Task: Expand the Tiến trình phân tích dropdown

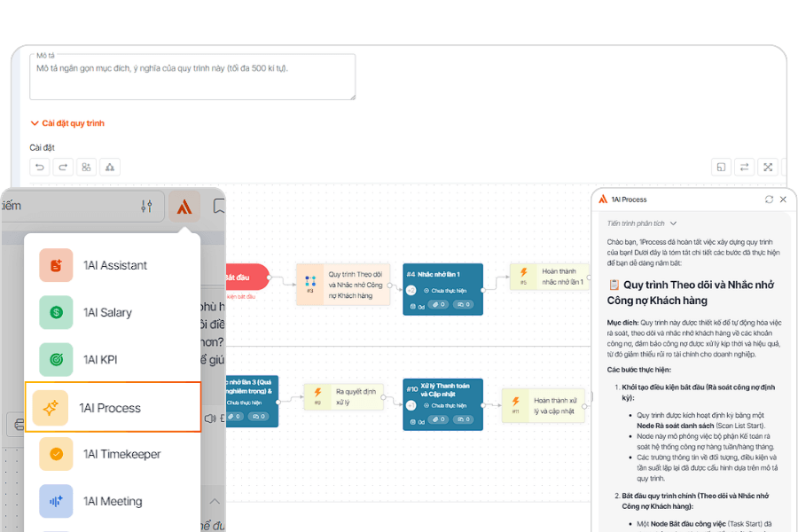Action: tap(643, 223)
